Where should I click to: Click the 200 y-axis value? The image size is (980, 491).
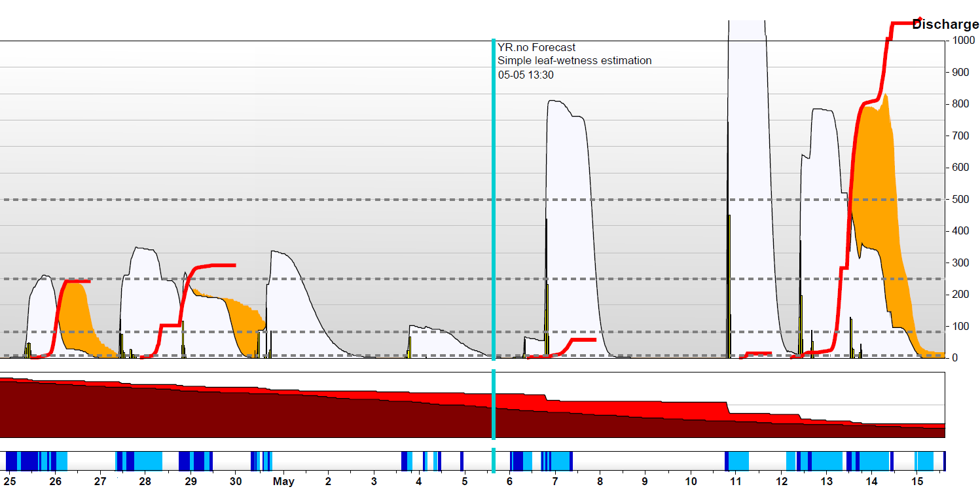pyautogui.click(x=961, y=295)
